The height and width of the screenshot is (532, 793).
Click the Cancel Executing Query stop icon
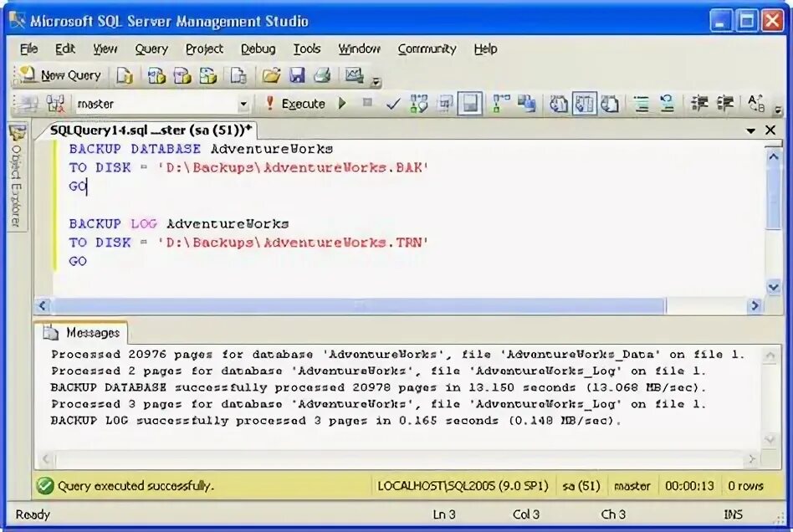[x=368, y=103]
